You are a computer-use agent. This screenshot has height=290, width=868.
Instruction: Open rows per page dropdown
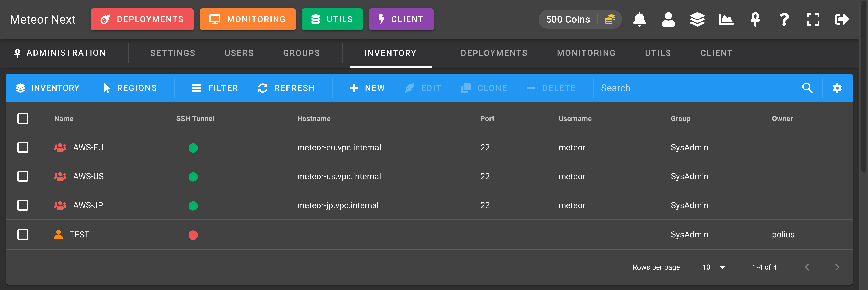[x=716, y=267]
